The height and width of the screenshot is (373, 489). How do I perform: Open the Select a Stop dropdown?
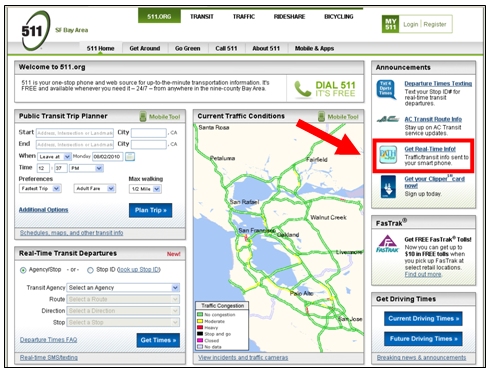[123, 322]
